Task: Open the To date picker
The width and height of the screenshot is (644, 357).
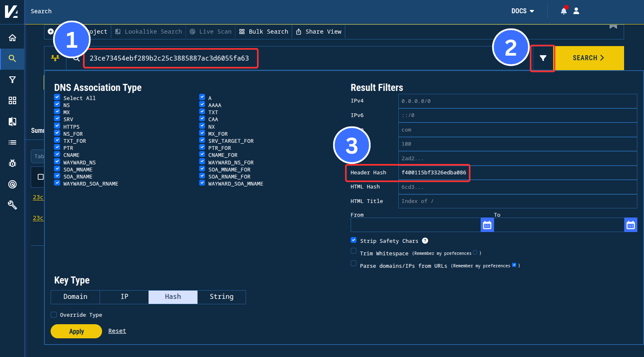Action: [631, 225]
